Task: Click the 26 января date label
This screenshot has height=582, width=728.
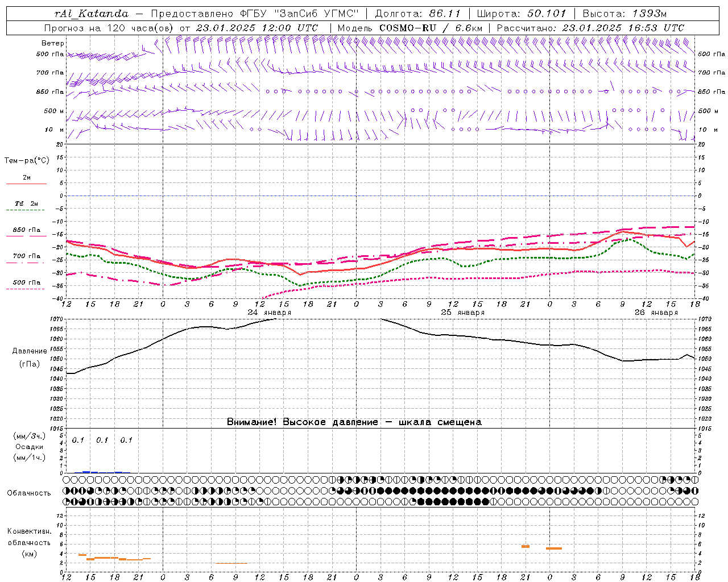Action: point(656,313)
